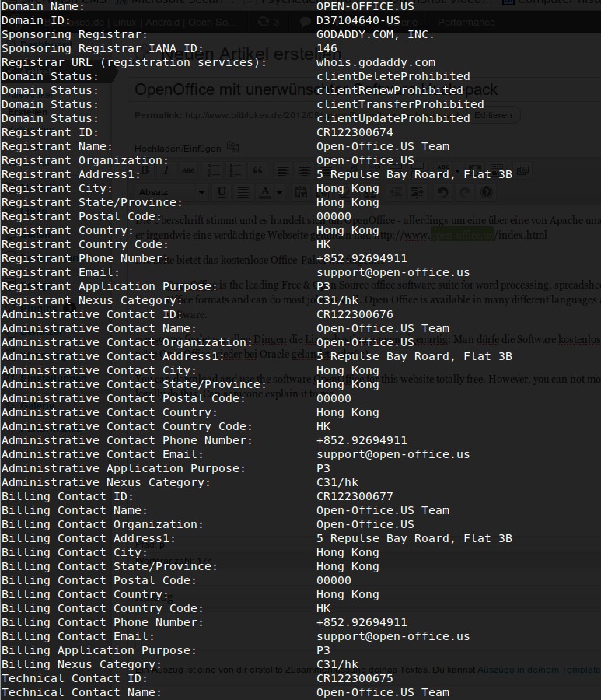Toggle Italic in the WordPress editor toolbar

click(x=166, y=170)
